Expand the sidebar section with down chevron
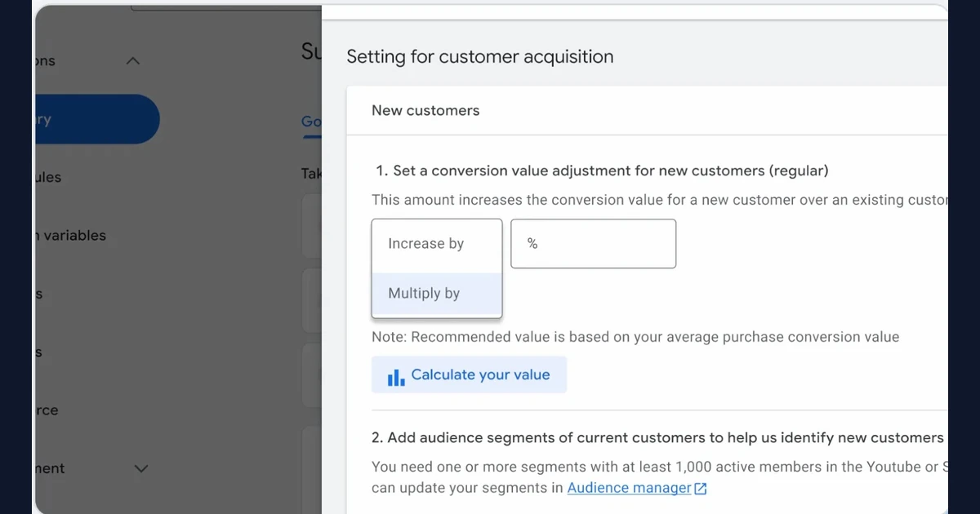 (x=140, y=468)
